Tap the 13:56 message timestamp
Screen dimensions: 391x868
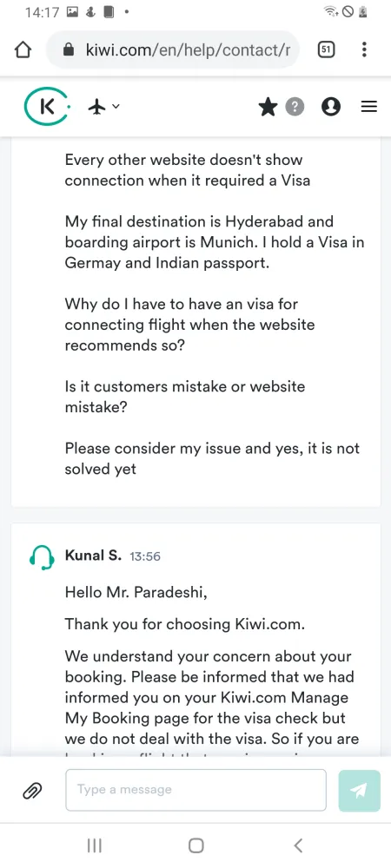click(x=145, y=556)
